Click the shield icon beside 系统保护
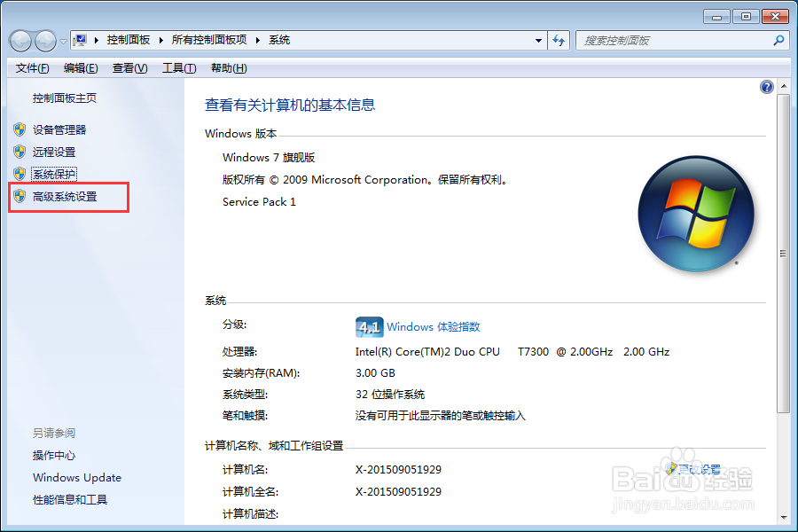Viewport: 798px width, 532px height. [x=20, y=174]
